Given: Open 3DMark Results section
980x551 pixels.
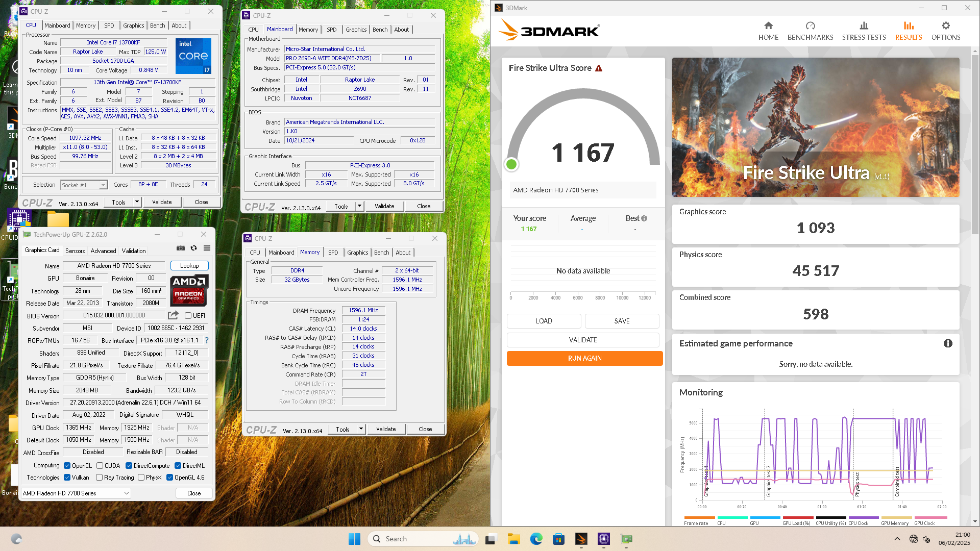Looking at the screenshot, I should tap(909, 31).
